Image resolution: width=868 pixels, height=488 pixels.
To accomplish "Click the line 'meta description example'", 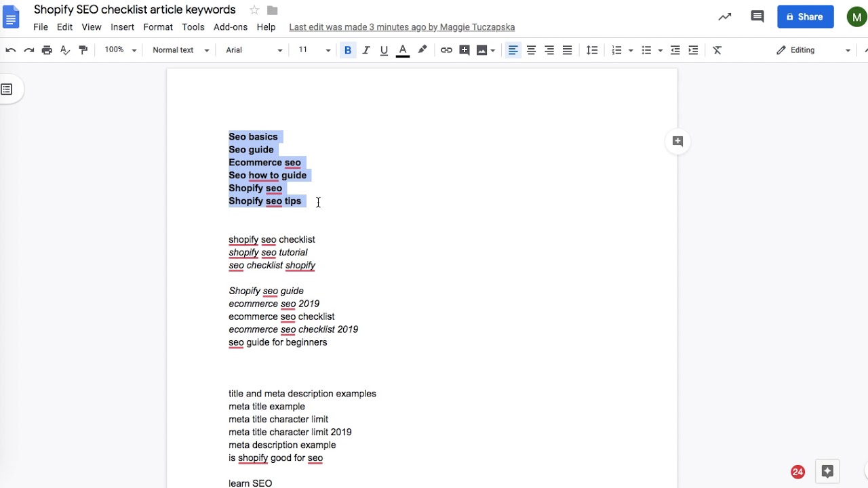I will coord(282,445).
